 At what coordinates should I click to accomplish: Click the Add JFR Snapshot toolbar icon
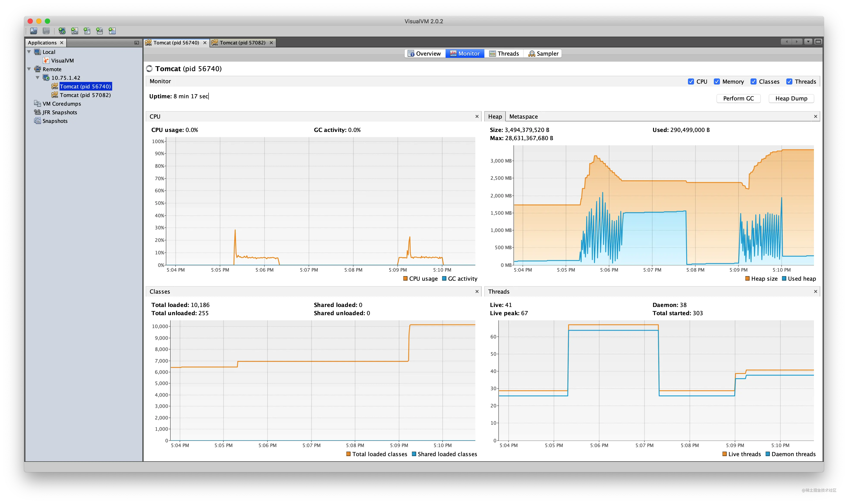(100, 31)
